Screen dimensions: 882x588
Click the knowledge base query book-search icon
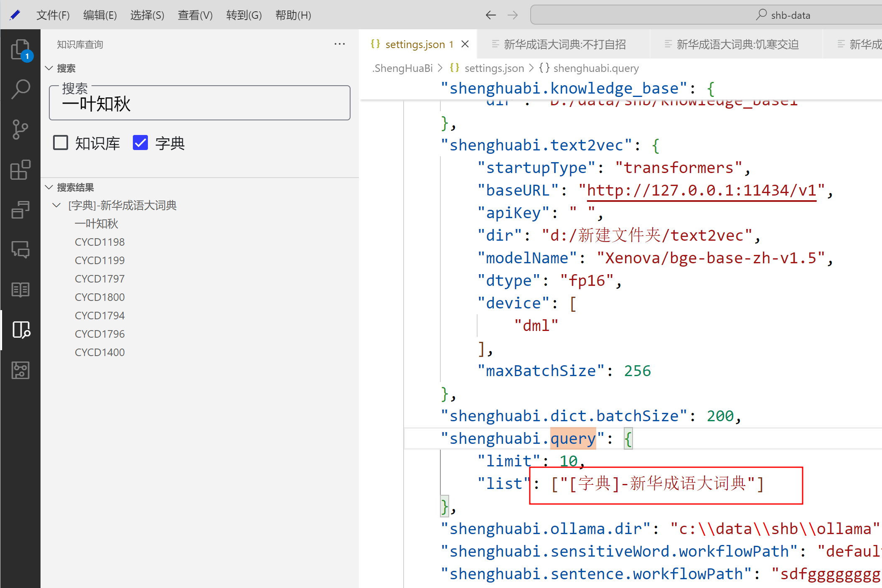[21, 330]
